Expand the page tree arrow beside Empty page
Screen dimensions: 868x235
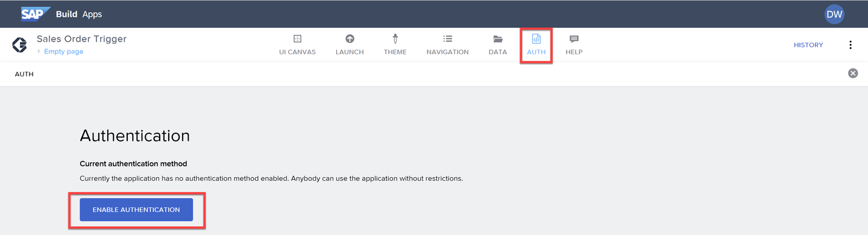[40, 52]
